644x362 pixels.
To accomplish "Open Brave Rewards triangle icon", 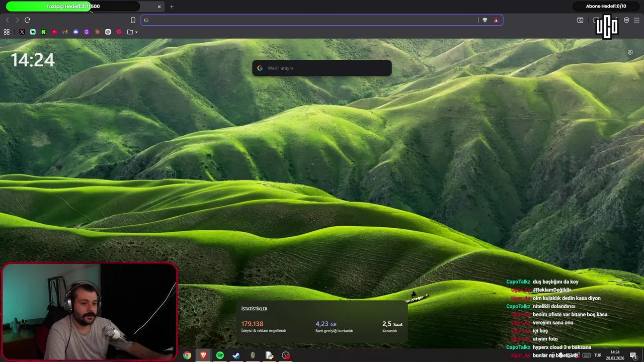I will coord(496,20).
